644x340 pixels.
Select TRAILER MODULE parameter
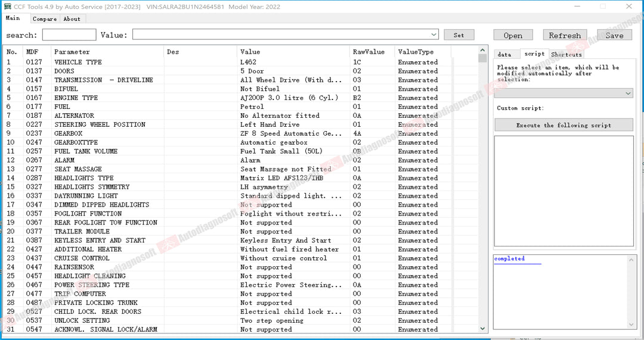(x=82, y=231)
